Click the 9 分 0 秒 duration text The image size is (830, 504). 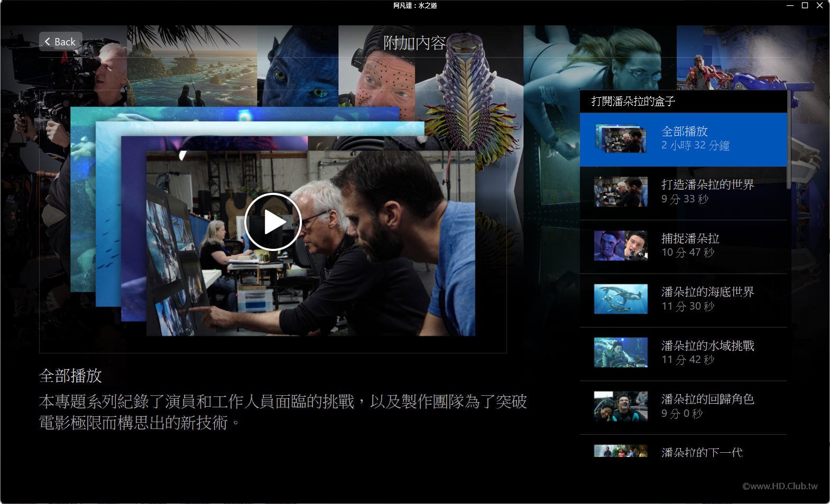[x=682, y=414]
